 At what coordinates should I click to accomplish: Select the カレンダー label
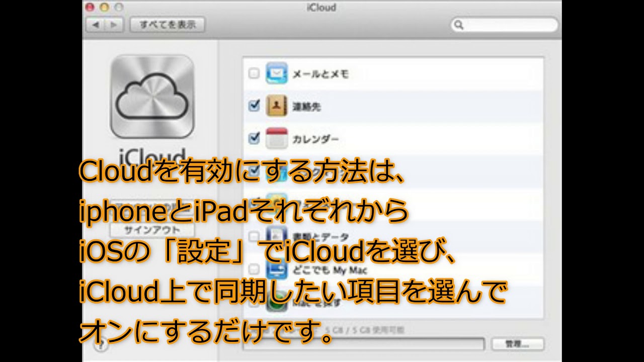(315, 139)
